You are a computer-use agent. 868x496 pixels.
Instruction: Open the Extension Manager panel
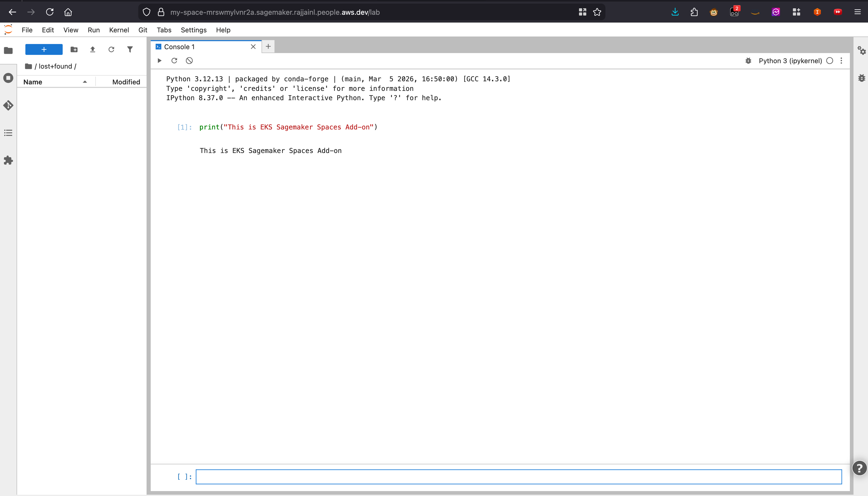8,161
